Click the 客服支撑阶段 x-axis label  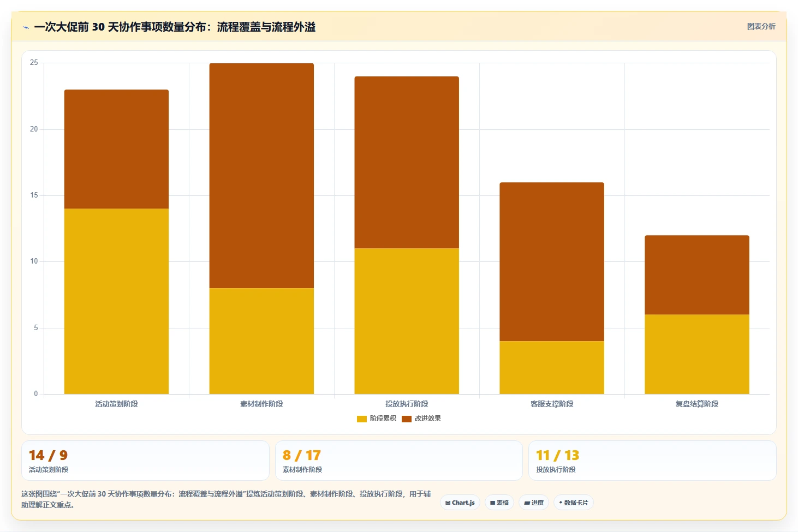(552, 404)
